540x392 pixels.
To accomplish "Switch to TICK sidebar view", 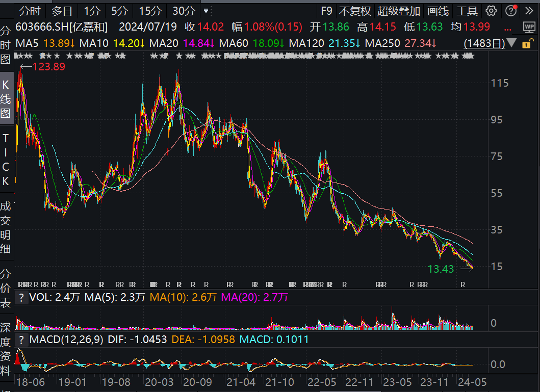I will [6, 160].
